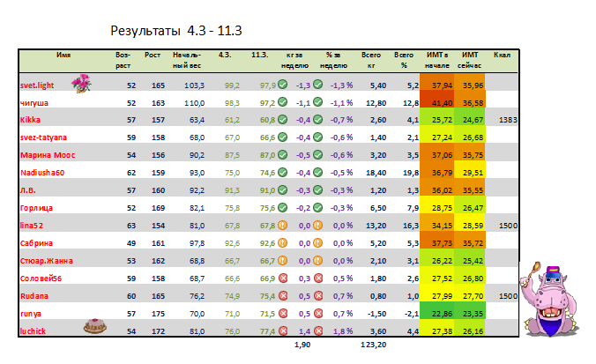This screenshot has height=364, width=596.
Task: Click the total '123,20' below the table
Action: tap(373, 345)
